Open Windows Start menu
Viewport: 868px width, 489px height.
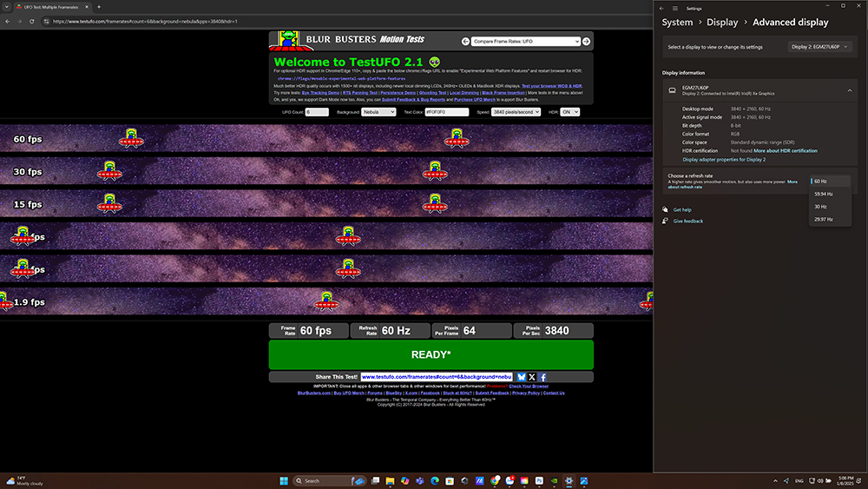click(284, 480)
